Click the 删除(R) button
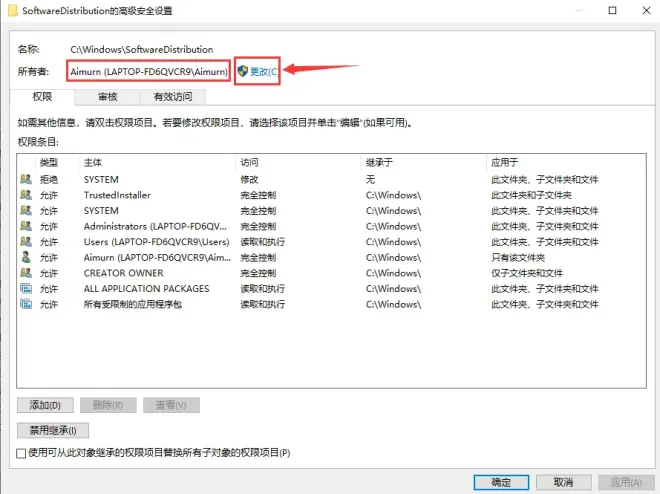This screenshot has width=660, height=494. 108,405
